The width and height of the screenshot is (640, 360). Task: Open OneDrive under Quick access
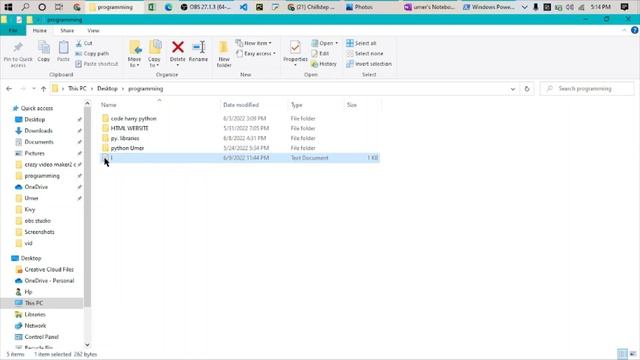(36, 187)
